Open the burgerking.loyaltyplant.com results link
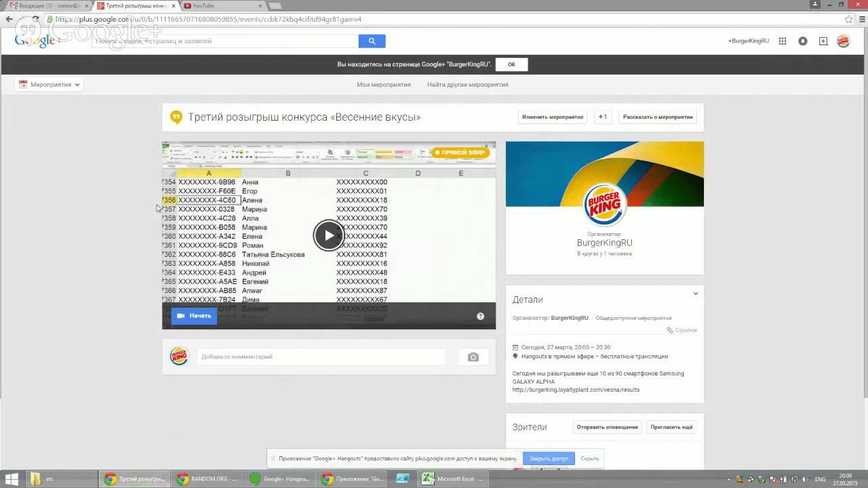The width and height of the screenshot is (868, 488). pyautogui.click(x=576, y=390)
